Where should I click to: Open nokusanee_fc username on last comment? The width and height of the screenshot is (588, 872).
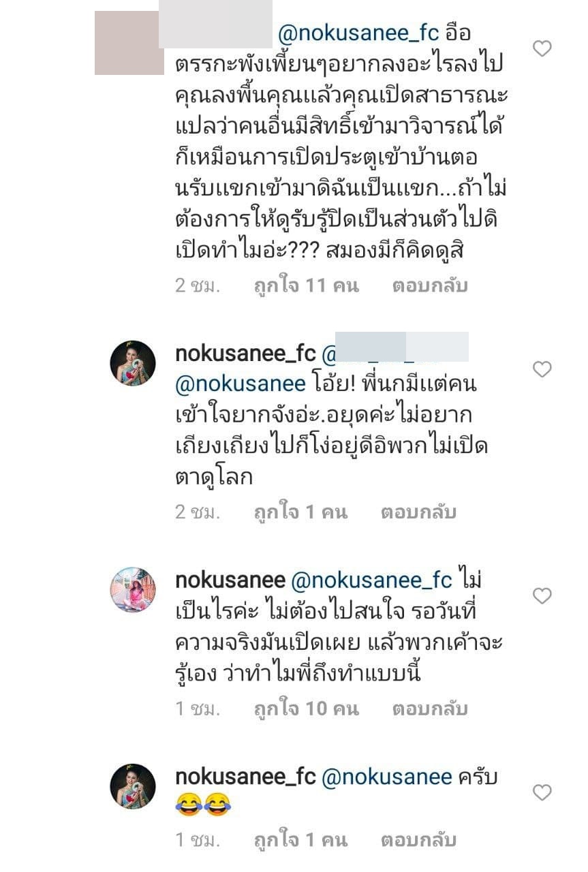coord(246,777)
